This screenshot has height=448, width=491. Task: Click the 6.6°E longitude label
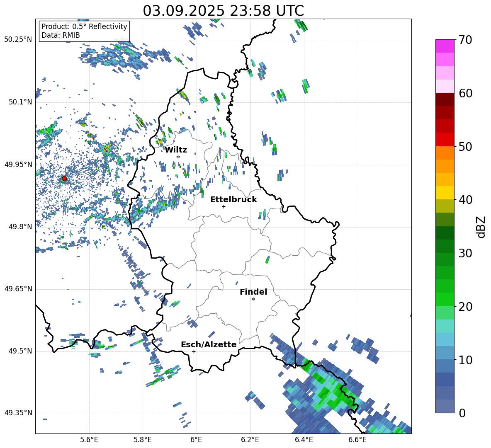pyautogui.click(x=357, y=440)
